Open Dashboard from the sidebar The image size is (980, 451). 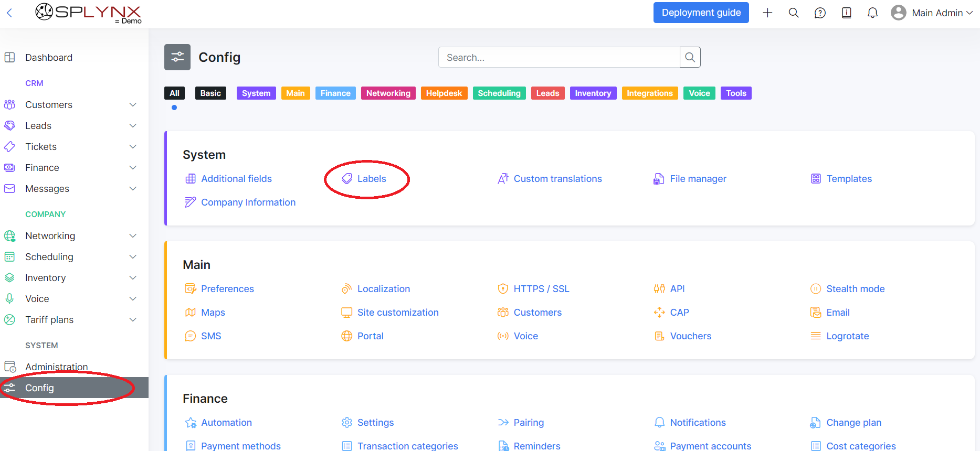pyautogui.click(x=49, y=58)
